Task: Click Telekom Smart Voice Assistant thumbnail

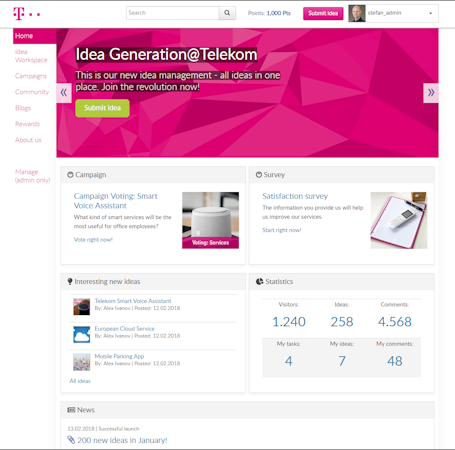Action: [x=82, y=307]
